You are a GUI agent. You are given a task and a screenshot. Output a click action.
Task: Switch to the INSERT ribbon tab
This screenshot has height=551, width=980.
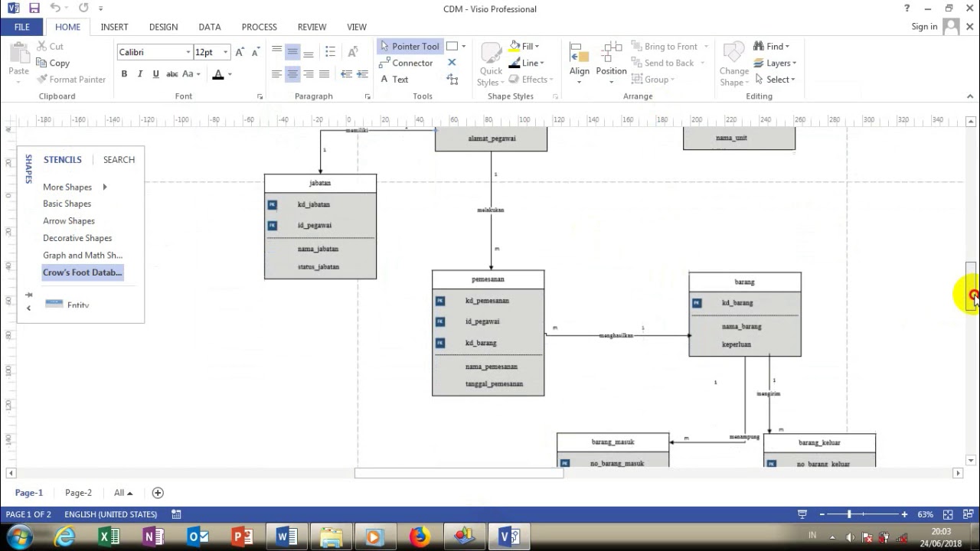114,27
